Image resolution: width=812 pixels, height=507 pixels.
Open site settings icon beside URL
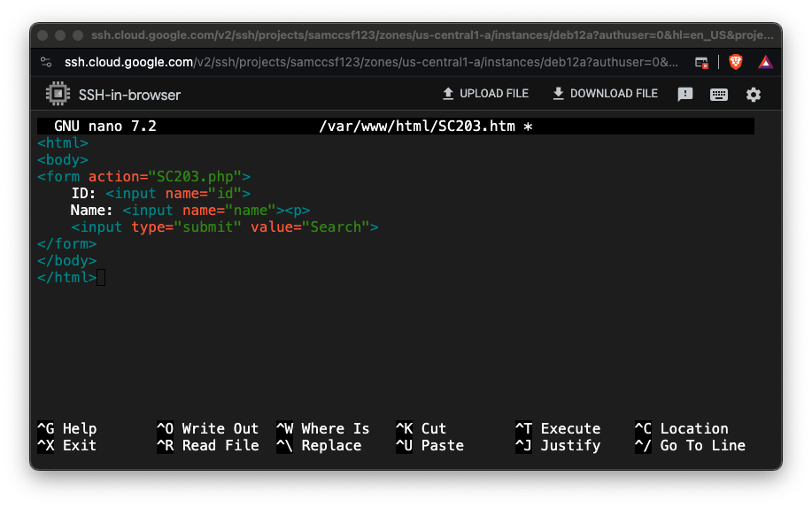46,63
